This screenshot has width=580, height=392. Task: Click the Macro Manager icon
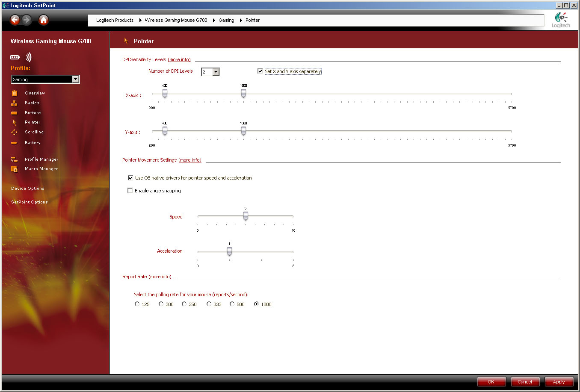tap(14, 169)
